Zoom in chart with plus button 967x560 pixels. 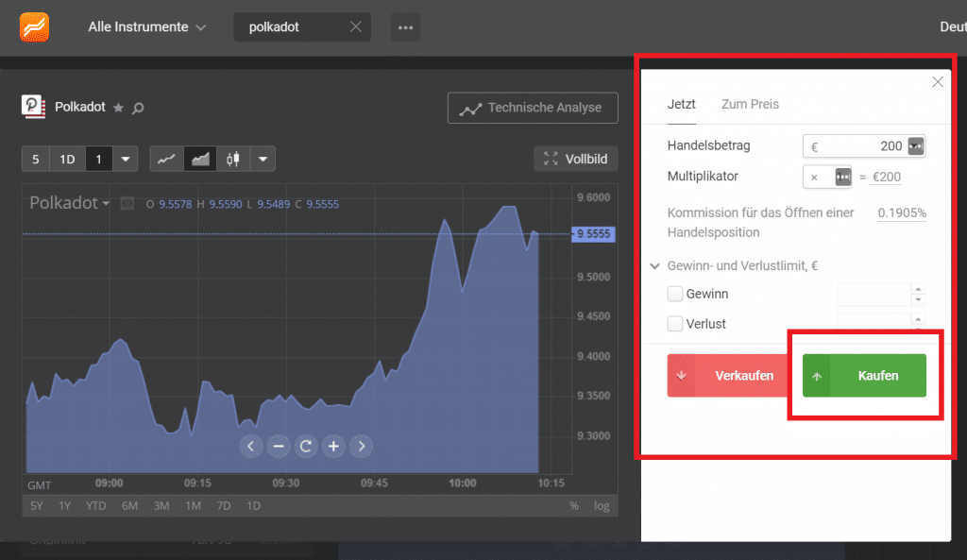[333, 446]
